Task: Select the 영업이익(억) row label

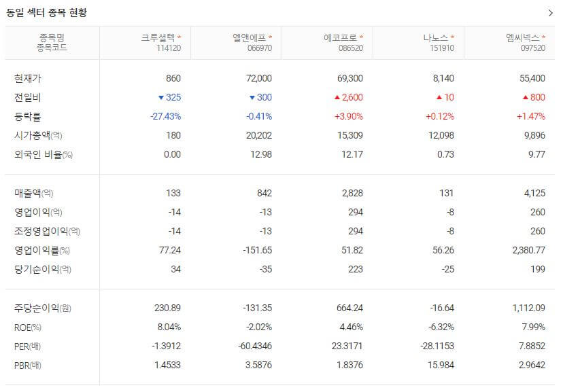Action: click(38, 212)
